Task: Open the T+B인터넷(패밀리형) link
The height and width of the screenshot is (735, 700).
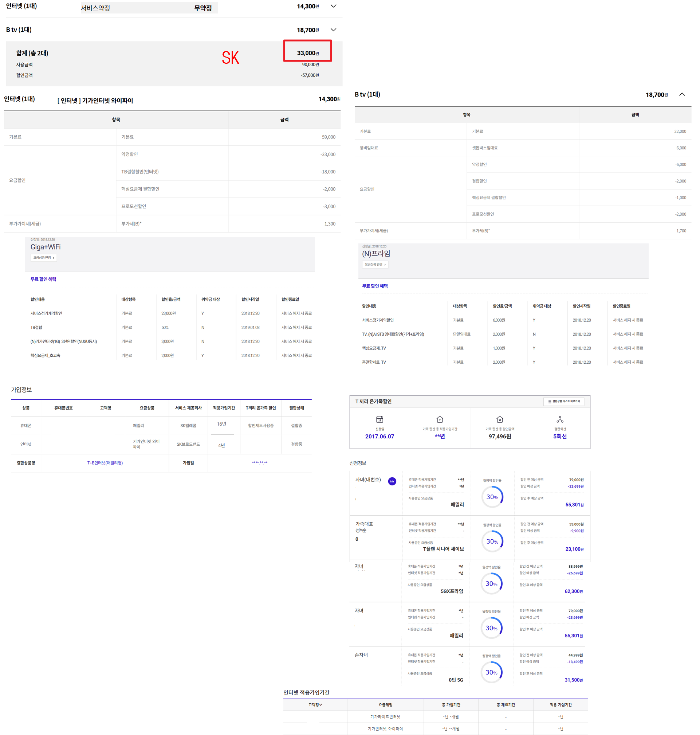Action: click(x=105, y=463)
